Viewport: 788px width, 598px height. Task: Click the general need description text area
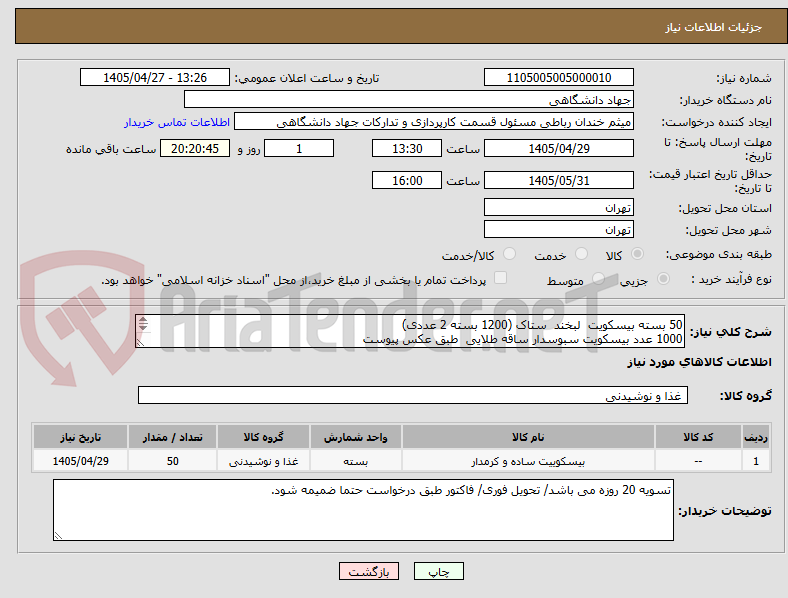point(410,331)
